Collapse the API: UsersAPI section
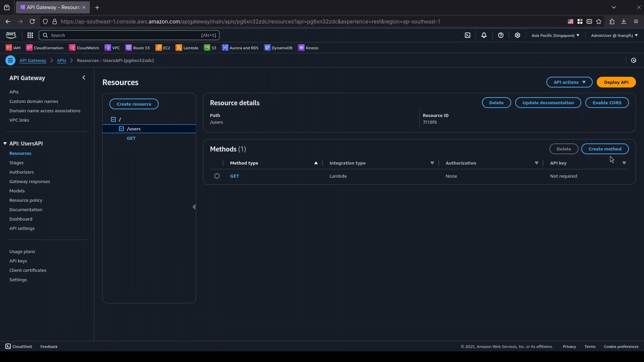Screen dimensions: 644x362 [5, 144]
